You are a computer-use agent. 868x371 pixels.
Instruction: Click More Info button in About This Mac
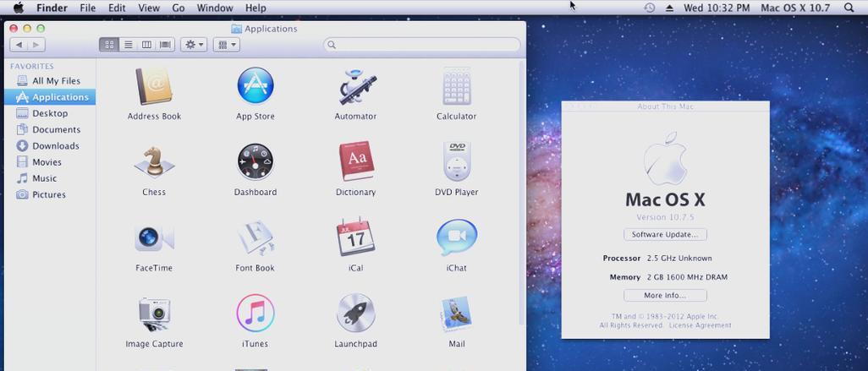tap(665, 295)
